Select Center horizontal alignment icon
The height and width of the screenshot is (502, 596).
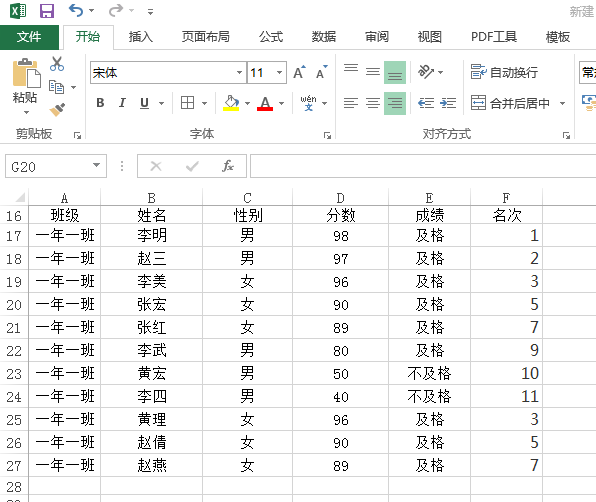pos(373,103)
